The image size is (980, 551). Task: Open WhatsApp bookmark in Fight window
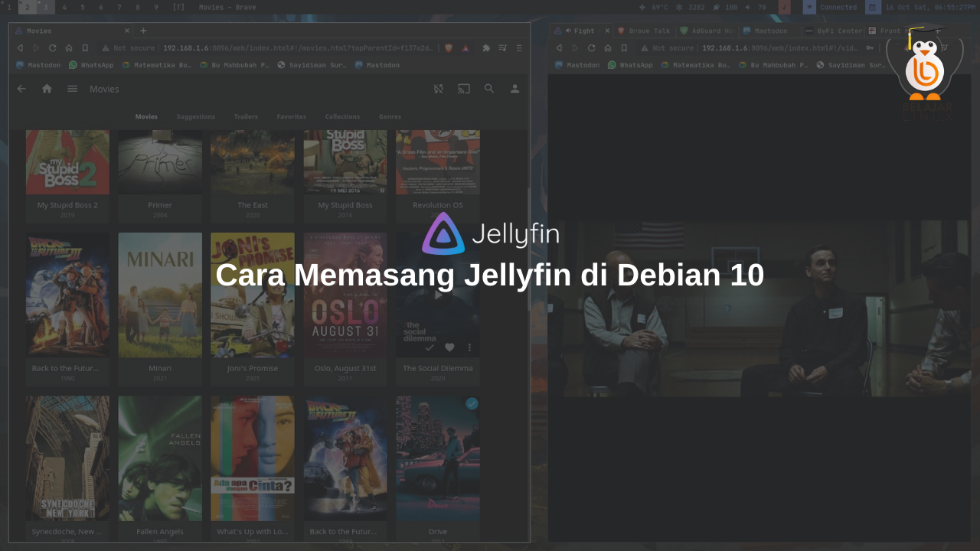[630, 65]
